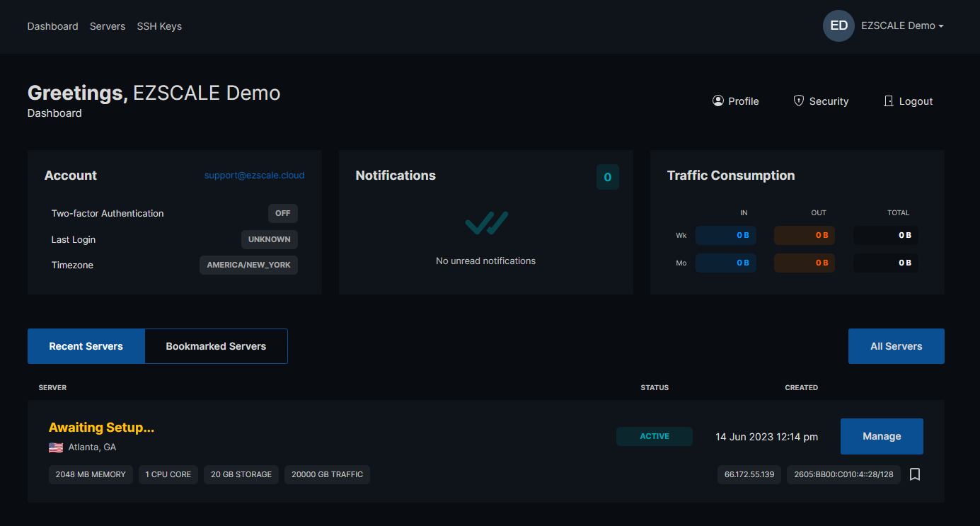This screenshot has height=526, width=980.
Task: Click the weekly TOTAL traffic value
Action: tap(885, 235)
